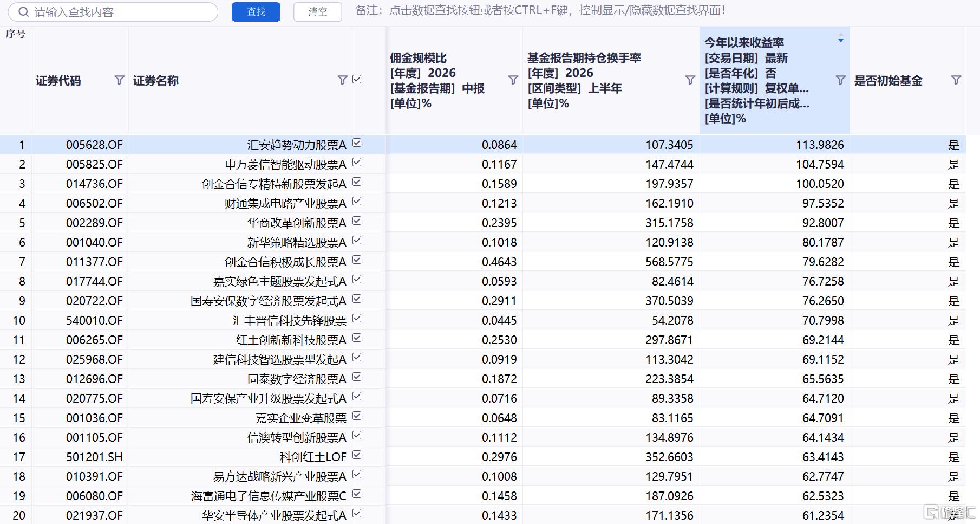
Task: Toggle checkbox for 科创红土LOF
Action: (x=357, y=455)
